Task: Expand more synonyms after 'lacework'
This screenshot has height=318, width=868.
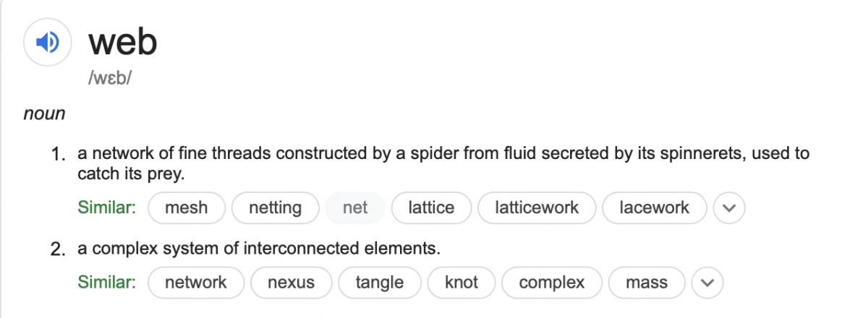Action: pyautogui.click(x=729, y=209)
